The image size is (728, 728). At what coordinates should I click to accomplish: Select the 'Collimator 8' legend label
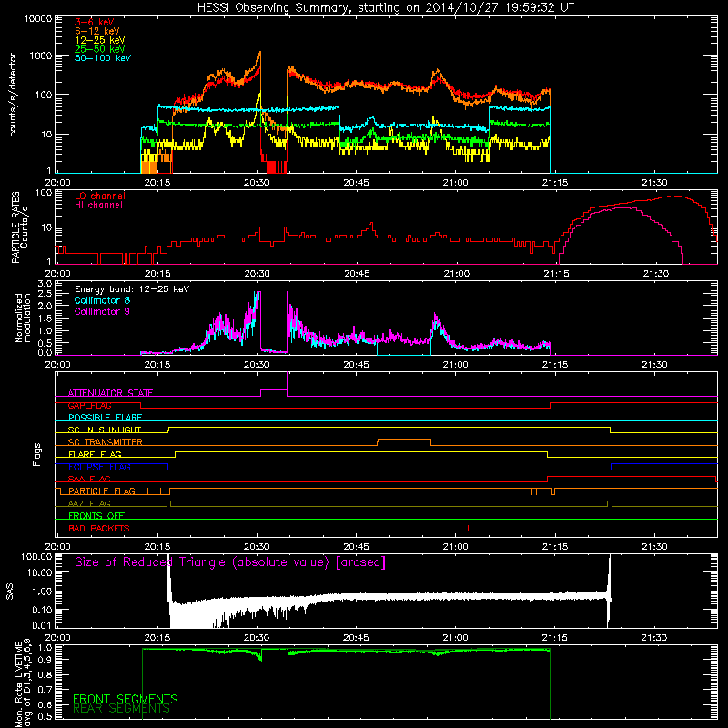click(102, 300)
